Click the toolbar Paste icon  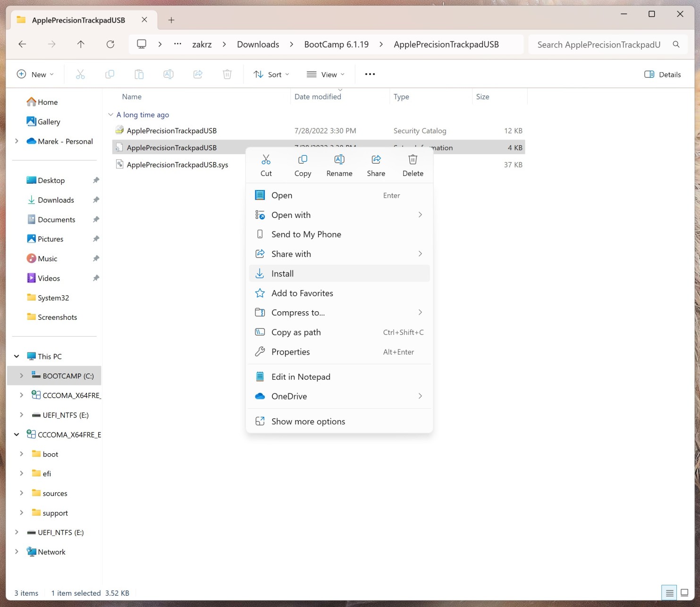tap(139, 75)
